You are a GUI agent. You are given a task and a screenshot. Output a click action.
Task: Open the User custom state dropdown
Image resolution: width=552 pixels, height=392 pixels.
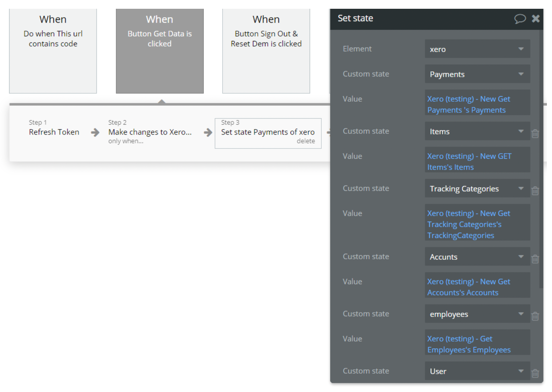click(x=477, y=371)
